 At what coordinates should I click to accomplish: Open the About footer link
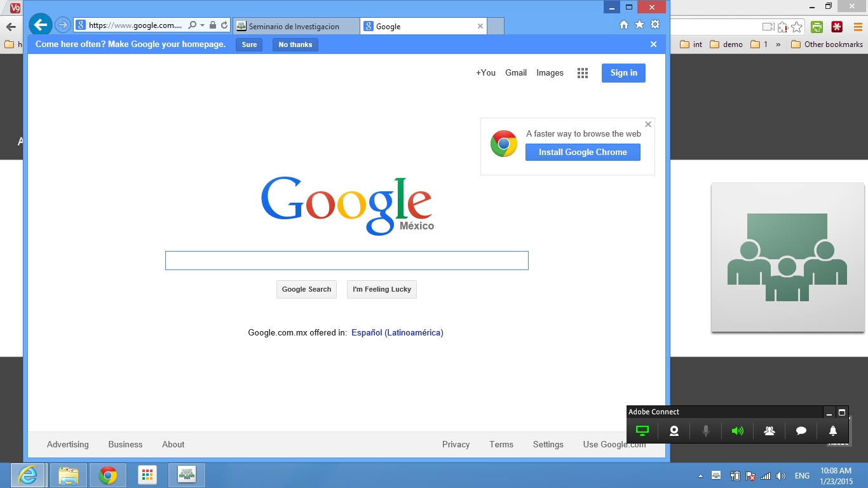173,445
